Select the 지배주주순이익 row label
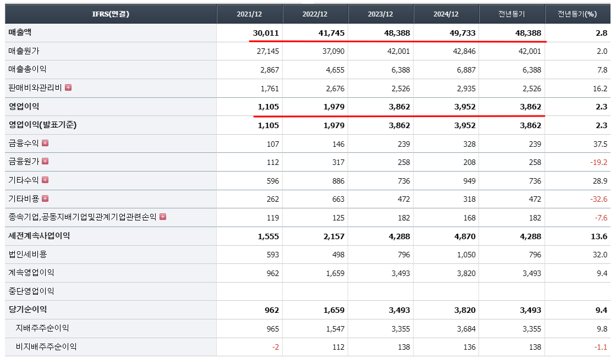 click(x=42, y=328)
